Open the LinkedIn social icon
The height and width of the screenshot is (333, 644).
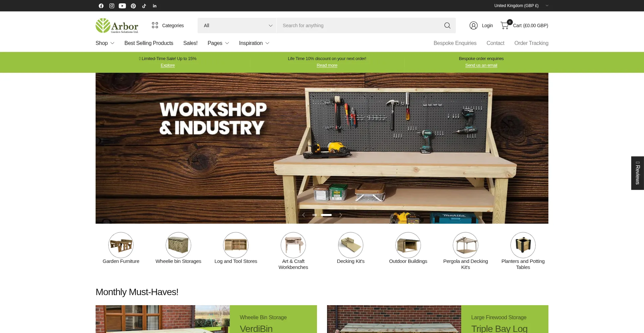(x=155, y=6)
